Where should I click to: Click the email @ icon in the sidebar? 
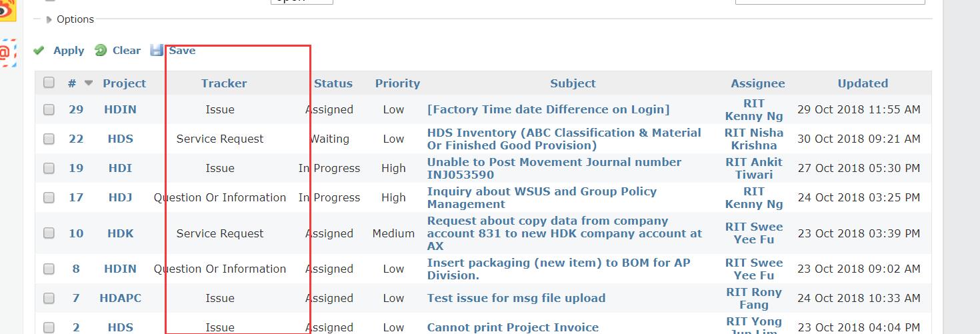click(7, 53)
